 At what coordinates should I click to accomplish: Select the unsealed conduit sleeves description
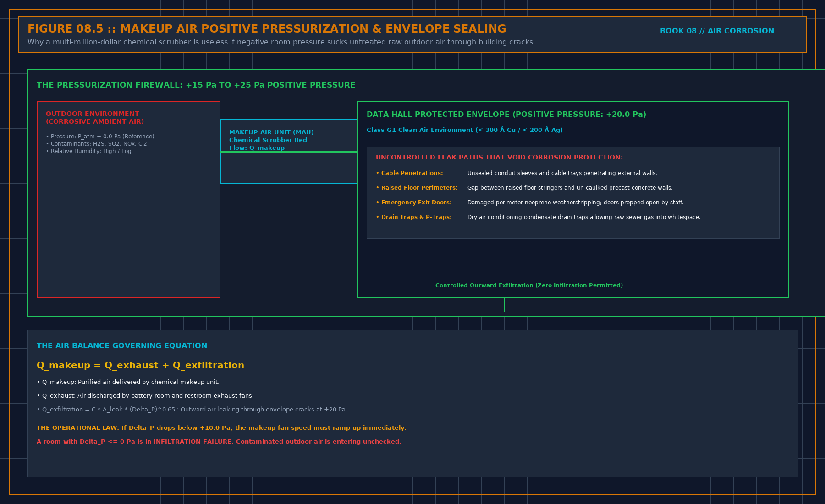[562, 173]
